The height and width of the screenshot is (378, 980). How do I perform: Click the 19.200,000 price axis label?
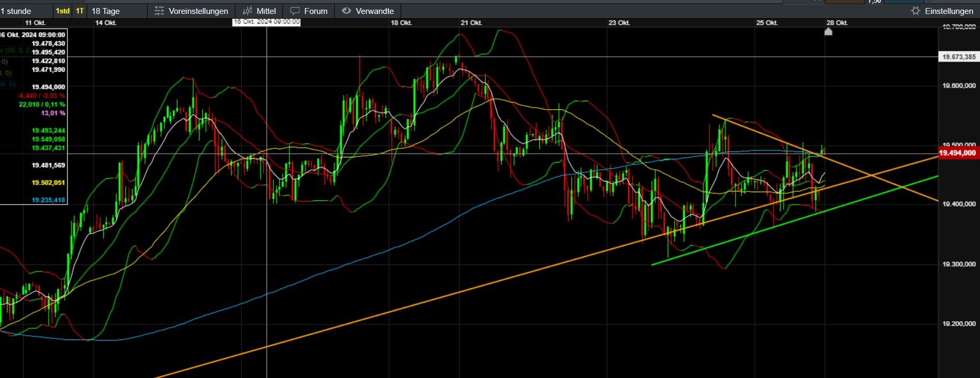coord(959,323)
